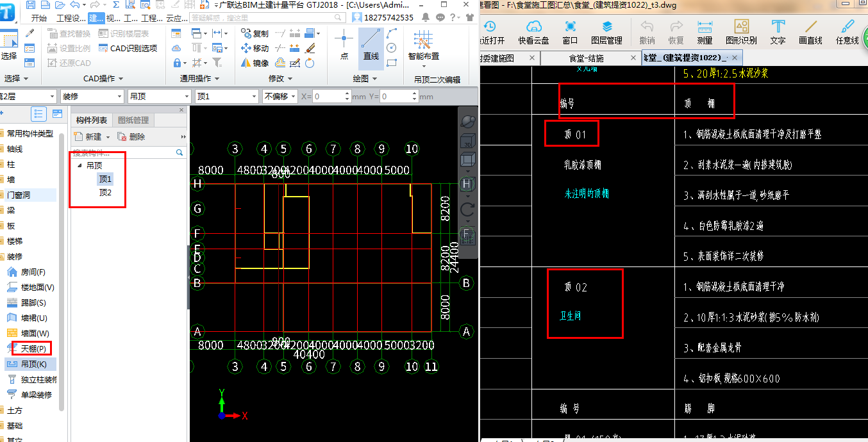Image resolution: width=868 pixels, height=442 pixels.
Task: Select the Move (移动) tool
Action: (255, 49)
